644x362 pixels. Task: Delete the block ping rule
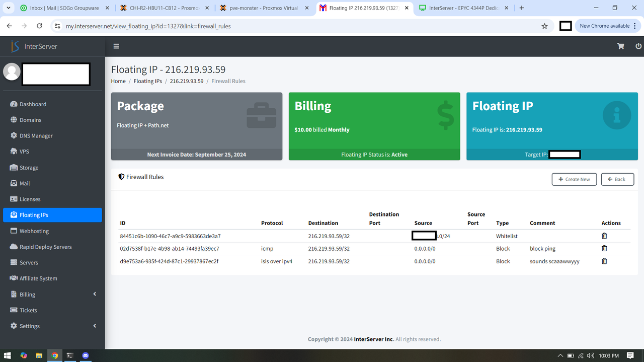[604, 248]
